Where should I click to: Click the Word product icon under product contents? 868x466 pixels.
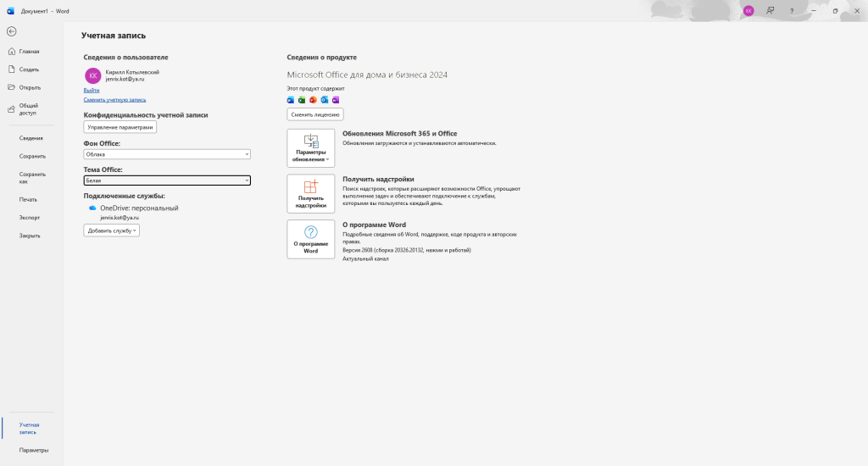point(291,100)
